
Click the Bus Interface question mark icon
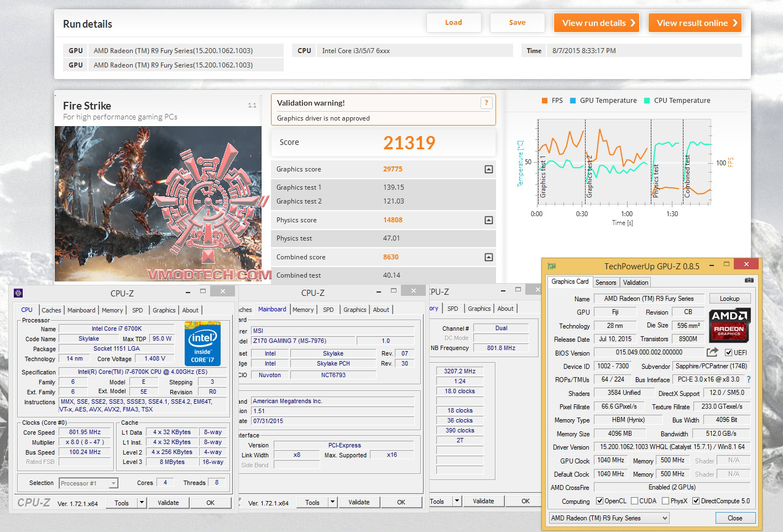[749, 379]
